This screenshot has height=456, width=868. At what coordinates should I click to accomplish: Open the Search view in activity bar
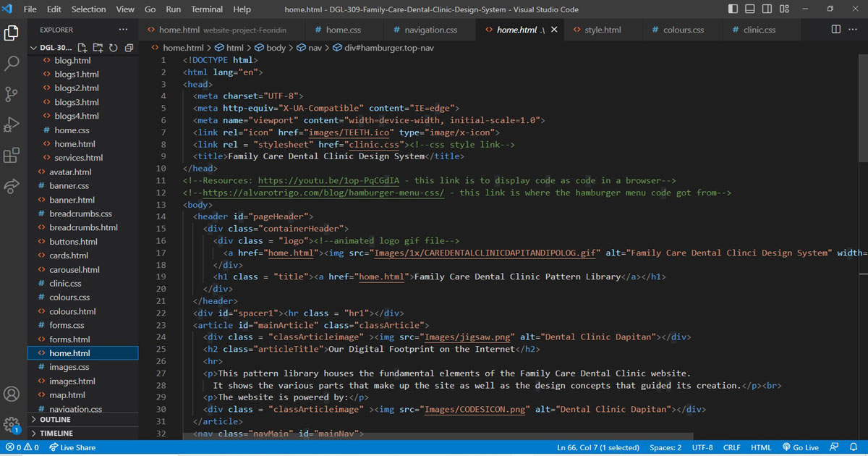(12, 64)
